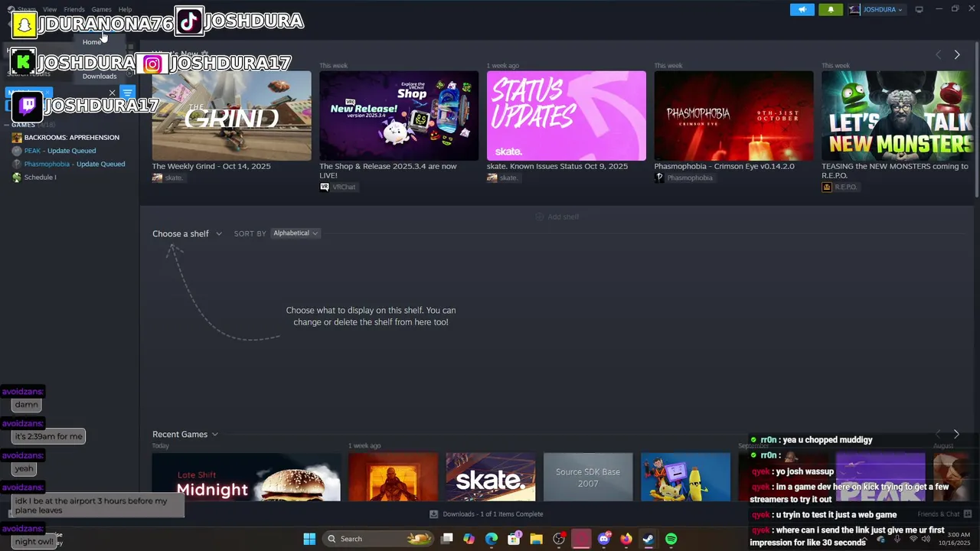
Task: Open Discord from taskbar
Action: pos(604,539)
